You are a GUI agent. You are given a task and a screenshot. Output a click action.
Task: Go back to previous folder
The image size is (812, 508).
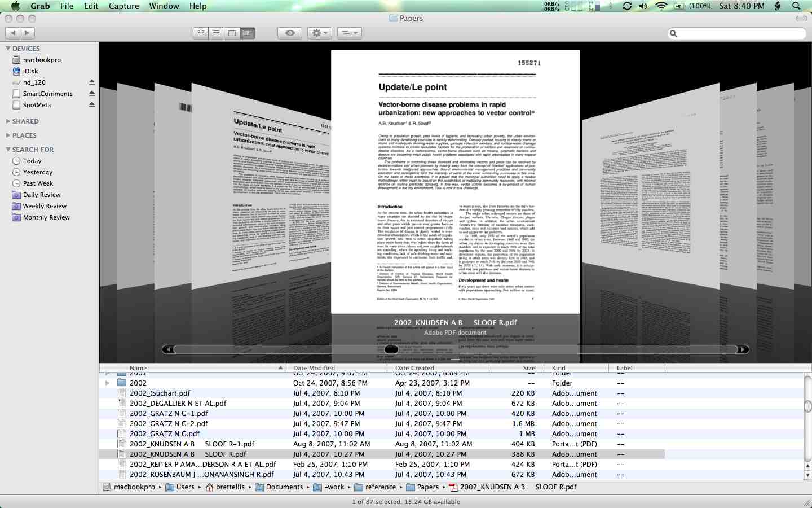tap(13, 33)
